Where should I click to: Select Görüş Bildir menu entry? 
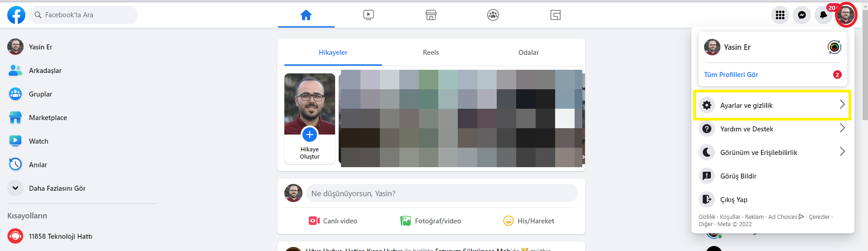(773, 176)
